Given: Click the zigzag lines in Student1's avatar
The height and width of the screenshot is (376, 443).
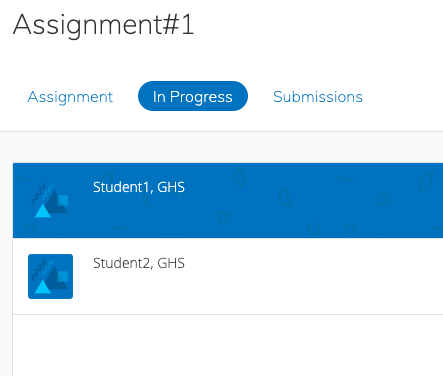Looking at the screenshot, I should pos(42,193).
